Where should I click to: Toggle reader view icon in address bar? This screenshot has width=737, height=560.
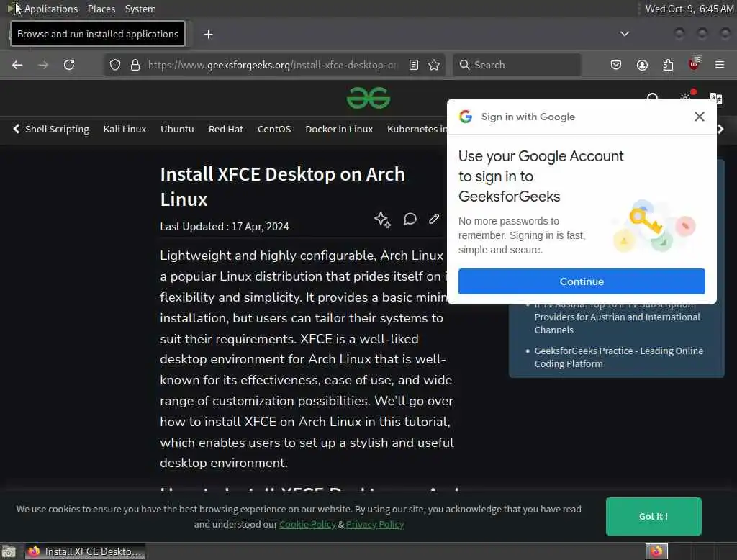(414, 65)
